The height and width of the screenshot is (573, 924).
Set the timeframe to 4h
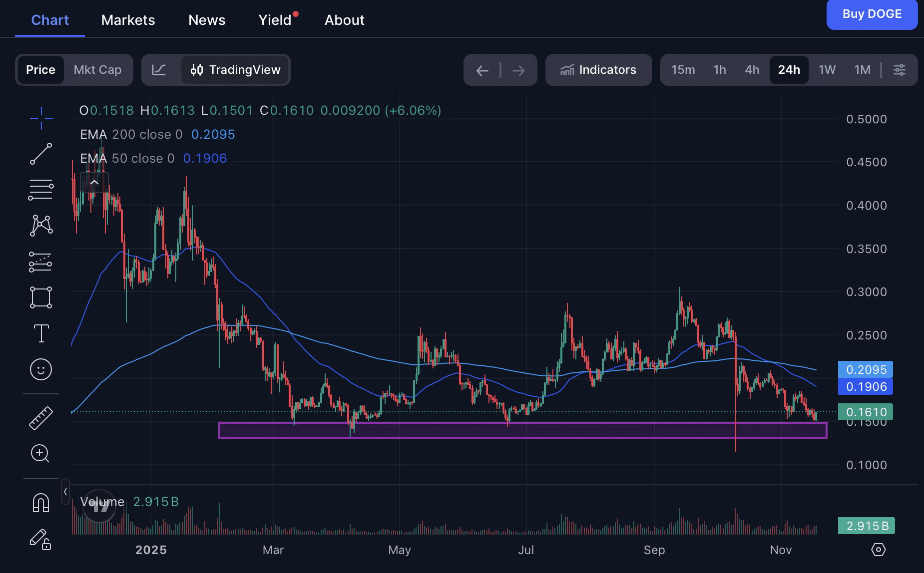point(752,70)
